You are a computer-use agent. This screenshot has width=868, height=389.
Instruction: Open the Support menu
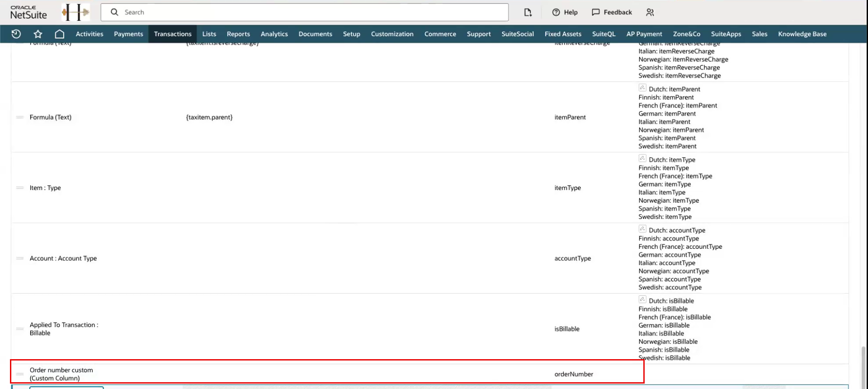pyautogui.click(x=479, y=34)
